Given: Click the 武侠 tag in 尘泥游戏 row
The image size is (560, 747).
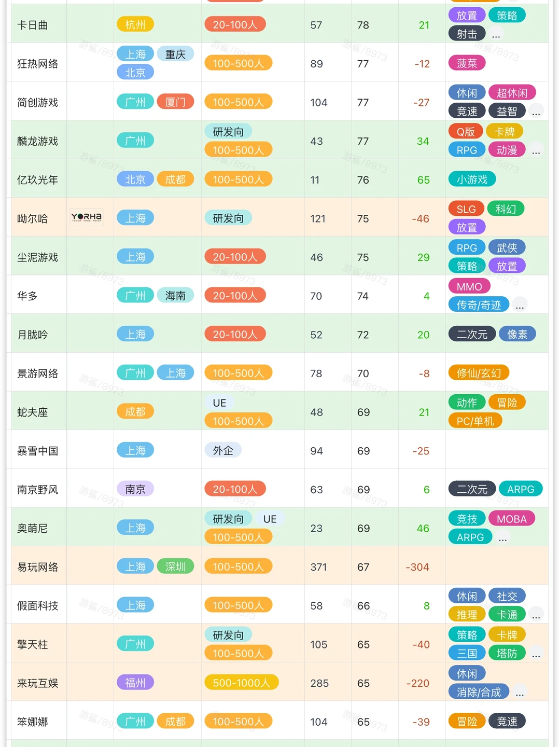Looking at the screenshot, I should pyautogui.click(x=507, y=248).
